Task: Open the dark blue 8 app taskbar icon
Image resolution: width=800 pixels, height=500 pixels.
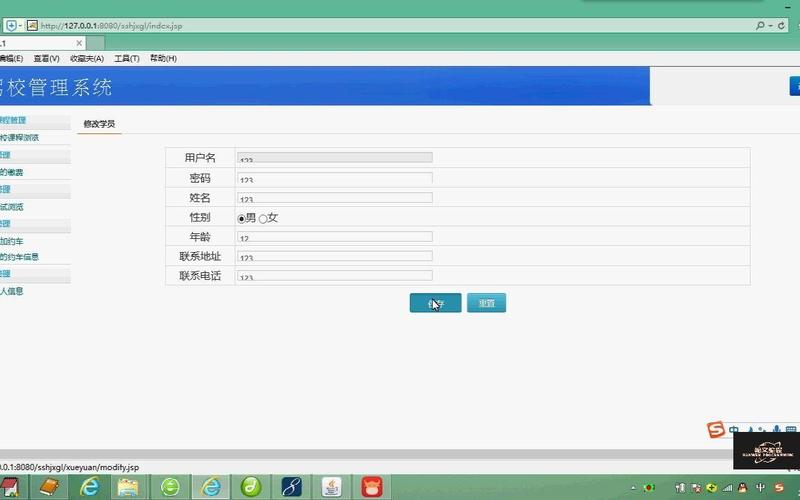Action: pos(291,487)
